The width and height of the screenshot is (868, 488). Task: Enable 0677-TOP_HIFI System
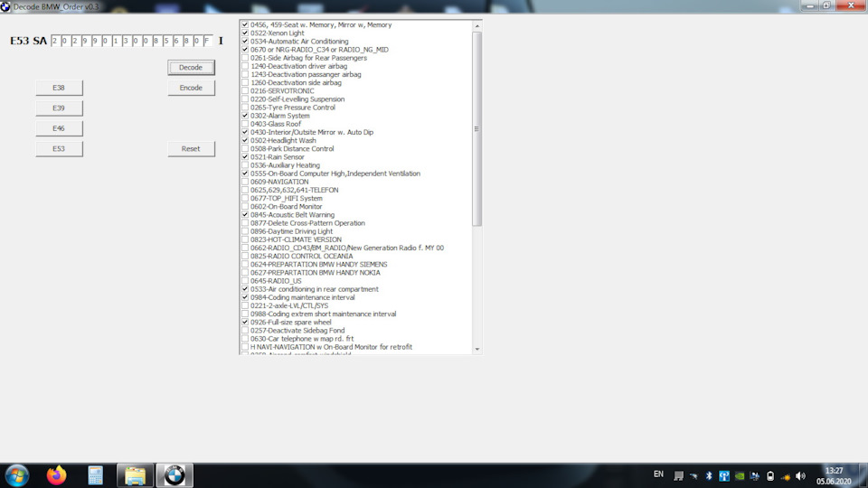click(x=245, y=198)
